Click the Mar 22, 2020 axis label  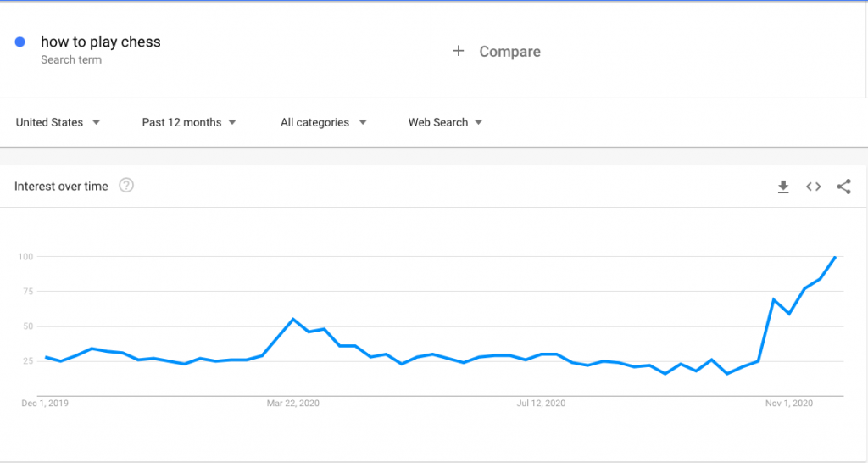tap(292, 403)
